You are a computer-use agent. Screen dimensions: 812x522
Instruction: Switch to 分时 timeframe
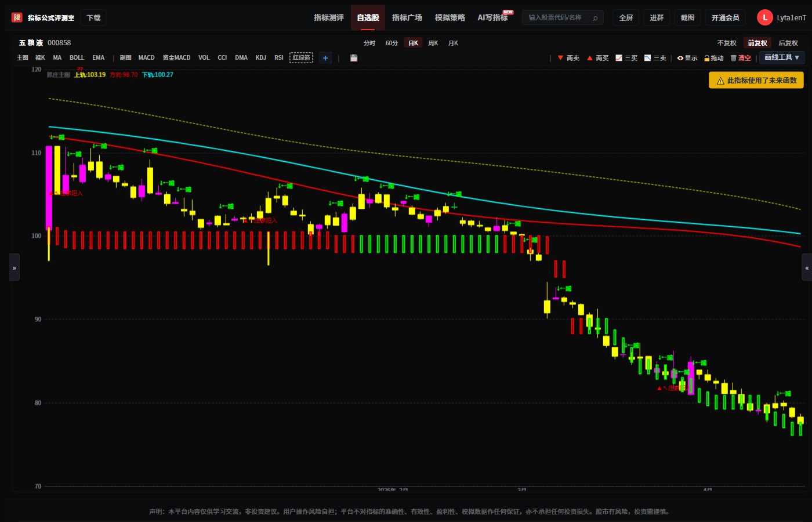[x=369, y=43]
